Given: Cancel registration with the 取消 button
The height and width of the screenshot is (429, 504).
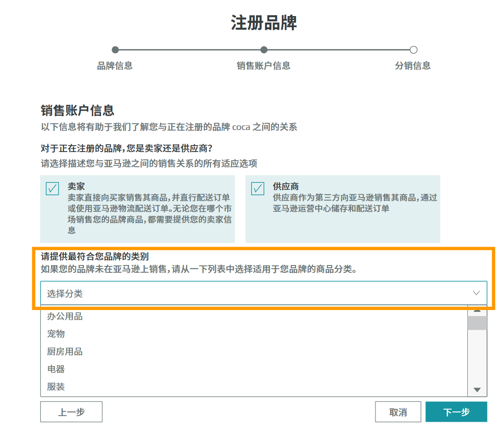Looking at the screenshot, I should point(398,412).
